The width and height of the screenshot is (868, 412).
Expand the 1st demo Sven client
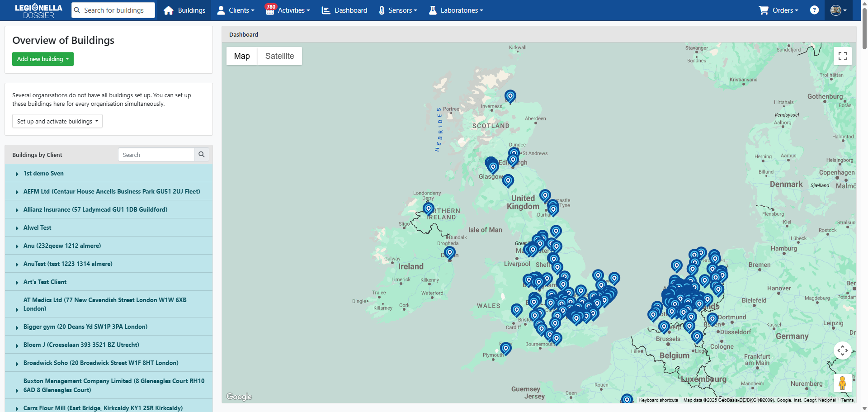click(x=43, y=173)
